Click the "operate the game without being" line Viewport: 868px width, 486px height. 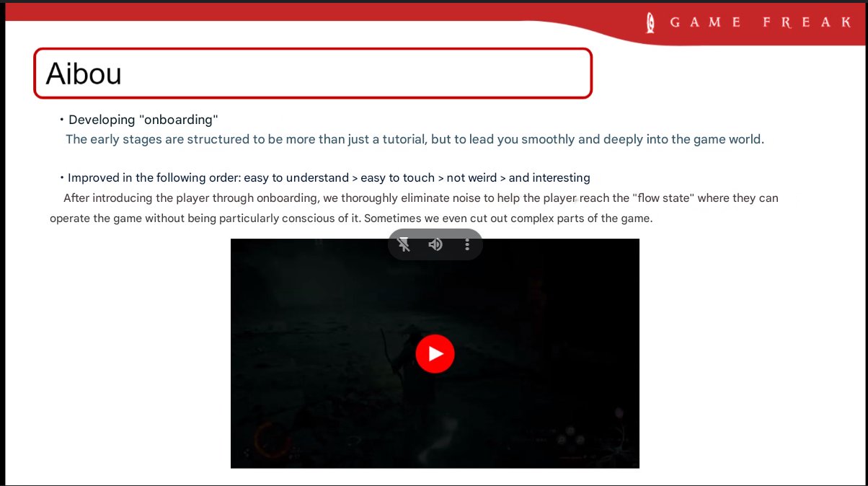[x=351, y=218]
